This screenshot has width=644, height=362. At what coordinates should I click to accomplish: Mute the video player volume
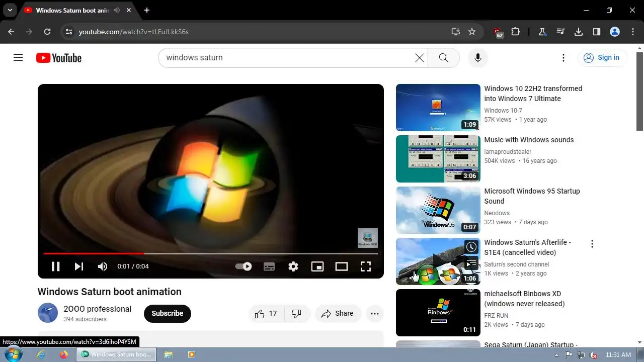pyautogui.click(x=103, y=266)
